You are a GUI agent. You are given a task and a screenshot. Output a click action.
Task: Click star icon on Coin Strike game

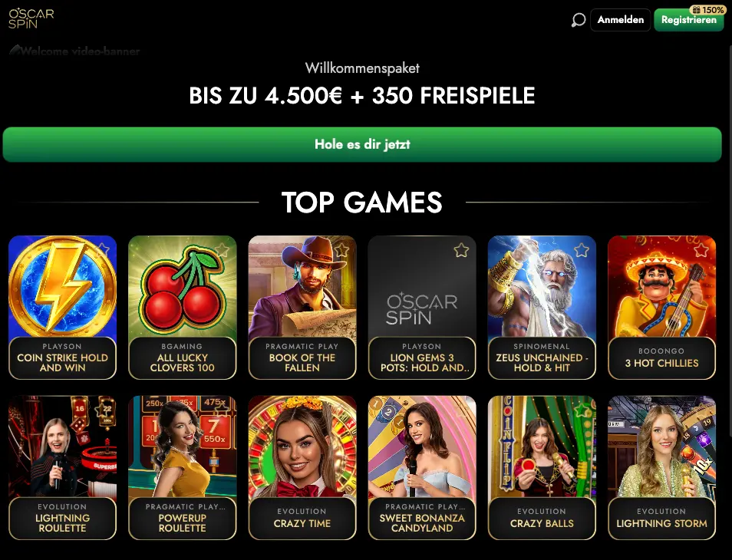click(102, 249)
